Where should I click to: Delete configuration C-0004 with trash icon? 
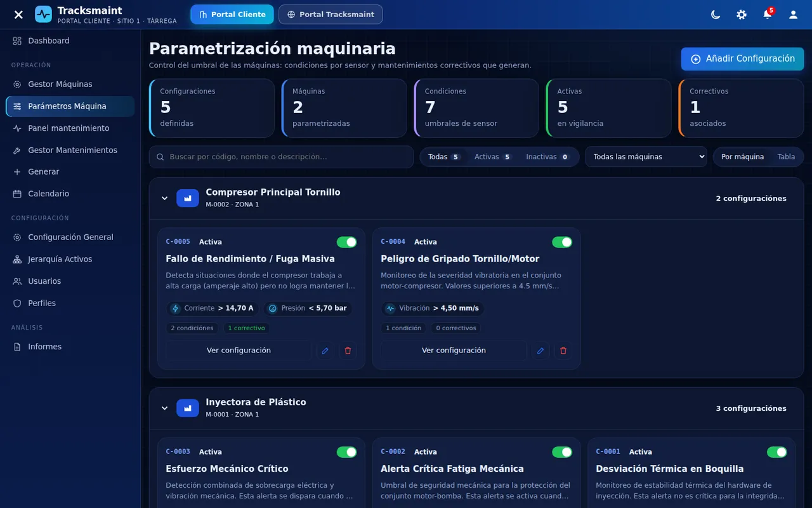(x=563, y=351)
